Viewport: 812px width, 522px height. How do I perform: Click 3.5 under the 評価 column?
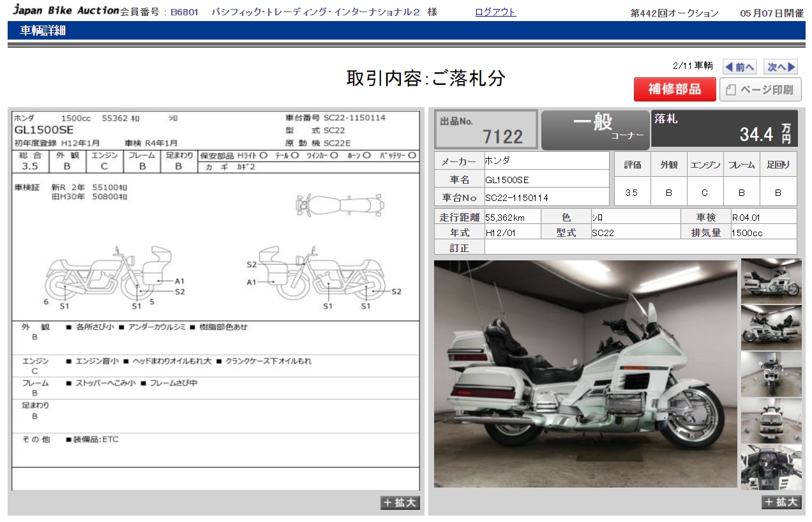point(631,192)
